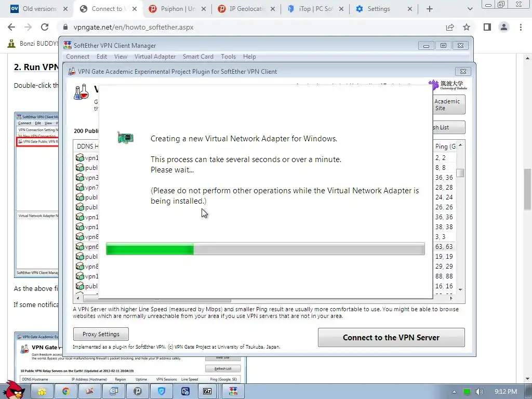Screen dimensions: 532x399
Task: Bookmark this page with the star icon
Action: click(467, 27)
